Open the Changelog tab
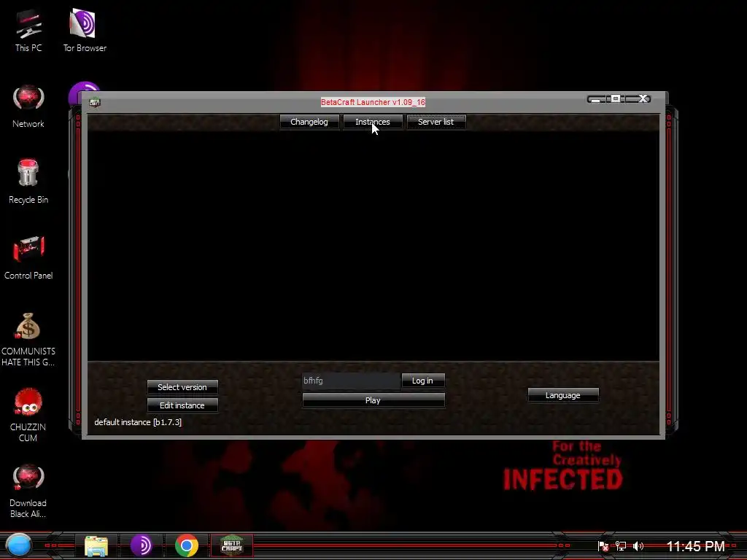 click(309, 122)
